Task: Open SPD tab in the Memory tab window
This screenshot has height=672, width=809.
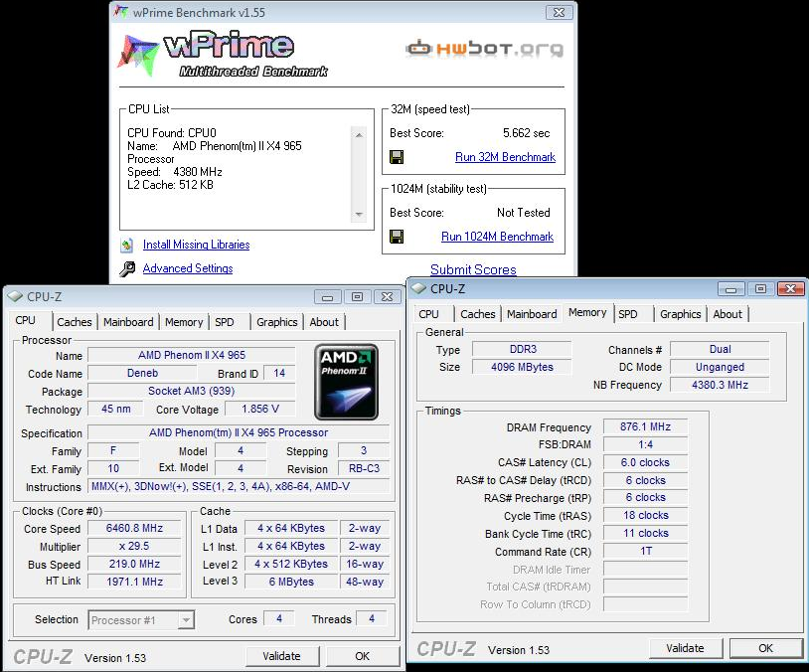Action: point(628,314)
